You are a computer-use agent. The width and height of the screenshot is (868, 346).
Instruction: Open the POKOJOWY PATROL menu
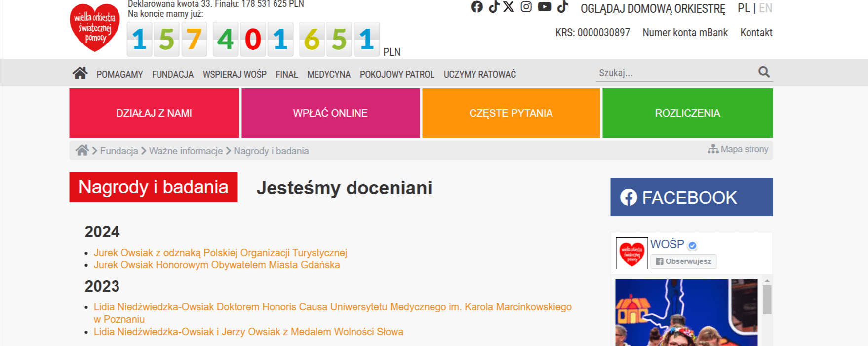point(397,74)
